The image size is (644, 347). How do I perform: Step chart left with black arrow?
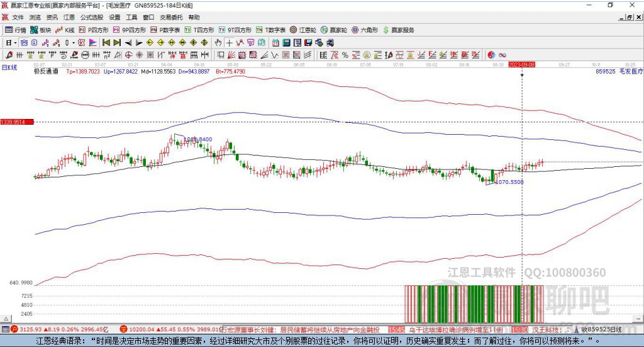coord(128,43)
